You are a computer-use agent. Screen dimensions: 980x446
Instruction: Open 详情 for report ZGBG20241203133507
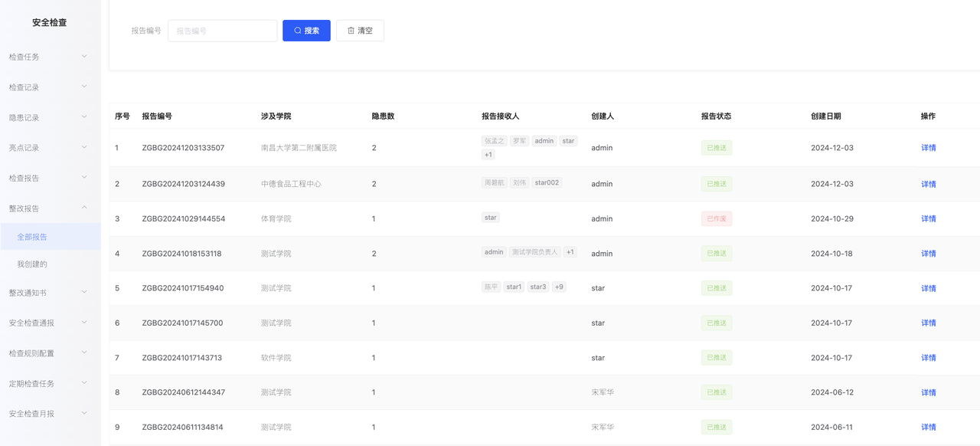tap(929, 148)
